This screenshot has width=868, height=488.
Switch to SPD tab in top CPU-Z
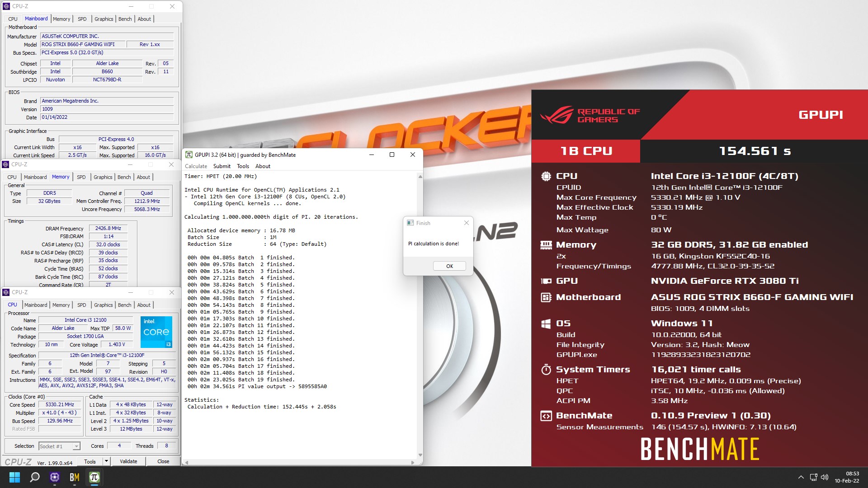[x=82, y=19]
